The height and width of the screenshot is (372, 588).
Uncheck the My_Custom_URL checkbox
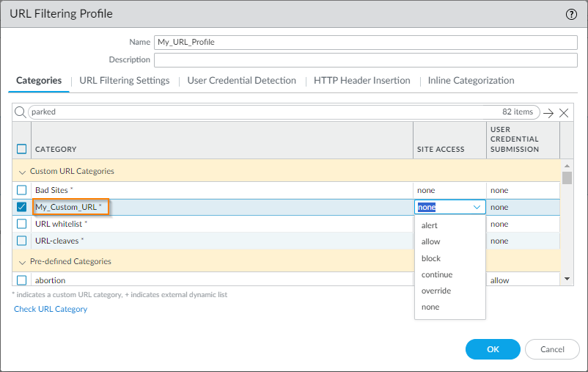(x=22, y=207)
